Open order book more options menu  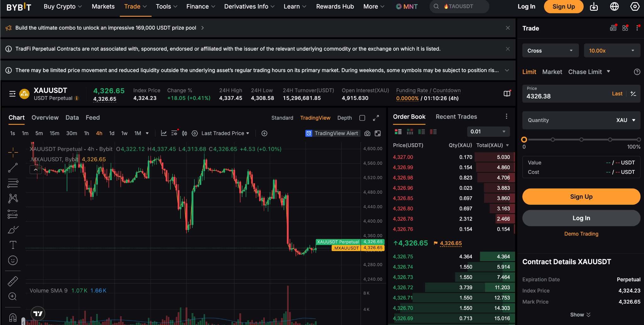(x=506, y=117)
